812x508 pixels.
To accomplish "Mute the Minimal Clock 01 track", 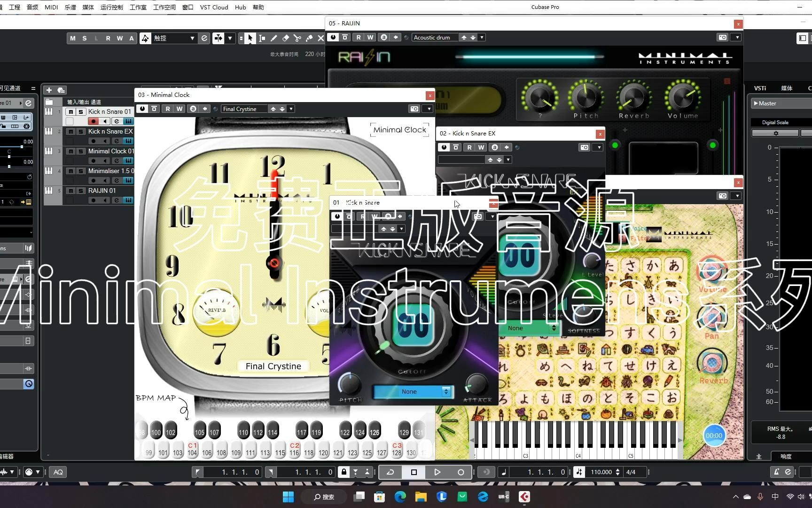I will pos(70,151).
